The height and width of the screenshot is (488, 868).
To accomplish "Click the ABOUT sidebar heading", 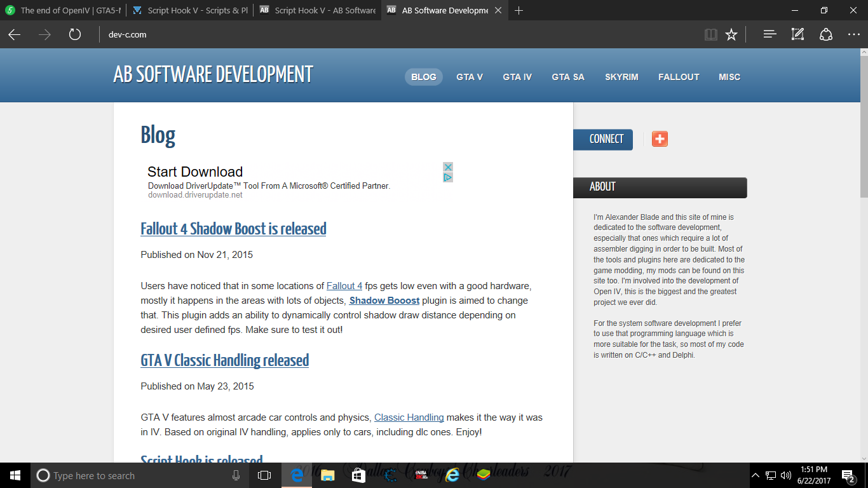I will pyautogui.click(x=660, y=187).
